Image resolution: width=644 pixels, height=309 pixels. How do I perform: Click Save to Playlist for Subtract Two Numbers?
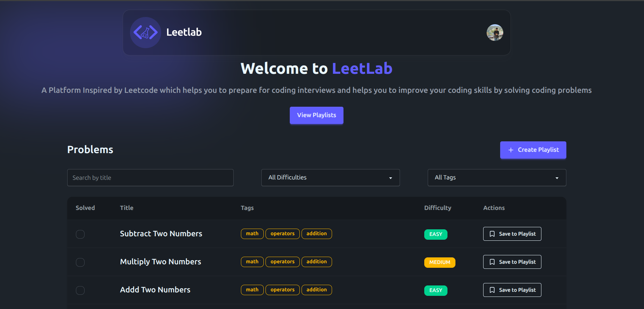(512, 234)
